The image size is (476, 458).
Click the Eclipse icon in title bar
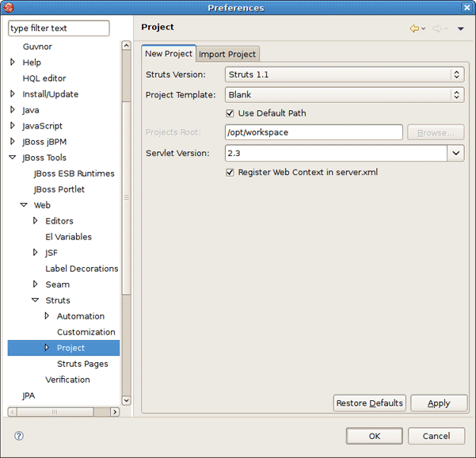[10, 8]
